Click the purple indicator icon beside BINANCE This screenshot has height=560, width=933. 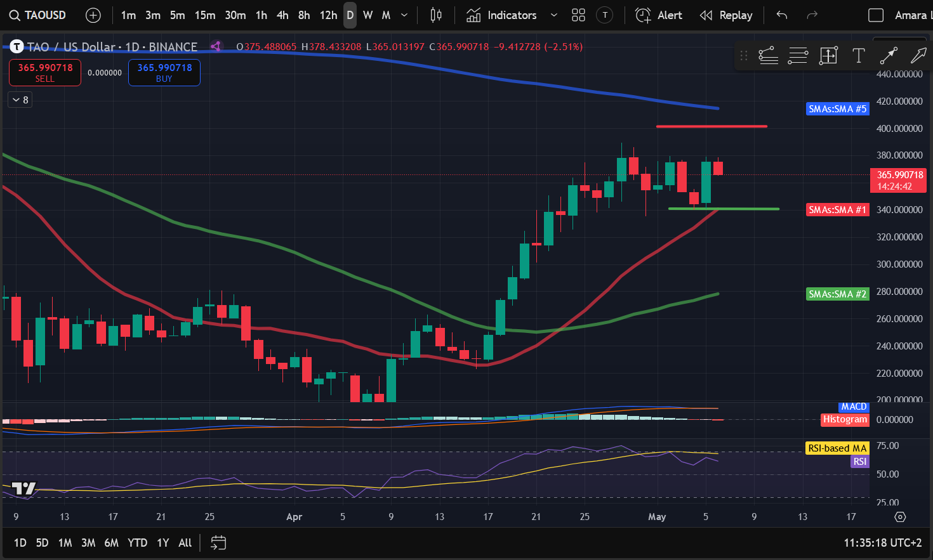(216, 46)
